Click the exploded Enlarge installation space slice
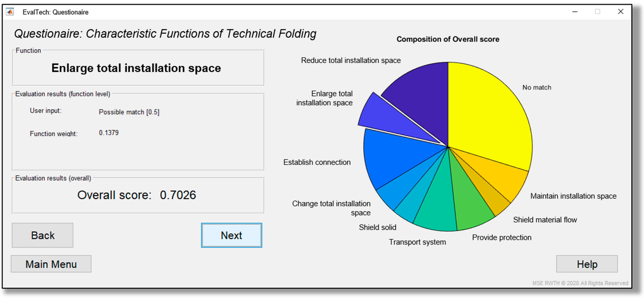644x298 pixels. 385,118
